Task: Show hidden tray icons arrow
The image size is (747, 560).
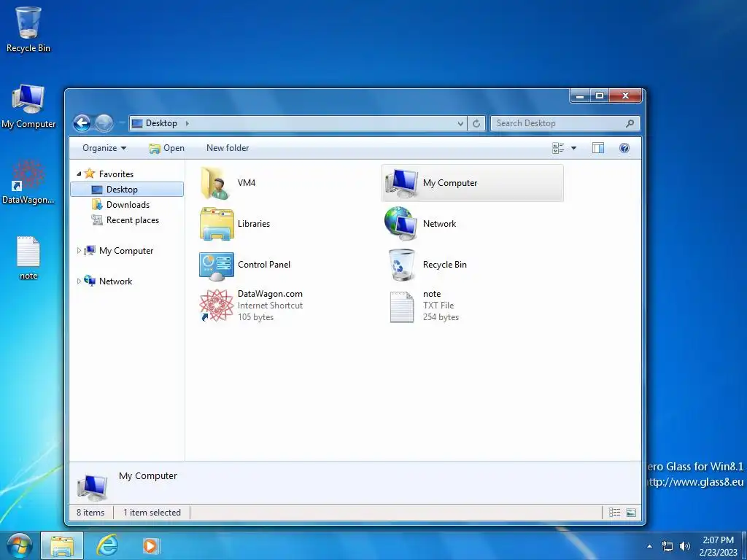Action: tap(649, 546)
